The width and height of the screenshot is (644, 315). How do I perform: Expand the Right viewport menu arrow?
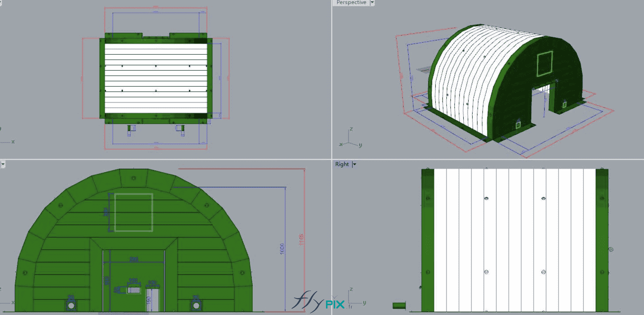point(354,164)
